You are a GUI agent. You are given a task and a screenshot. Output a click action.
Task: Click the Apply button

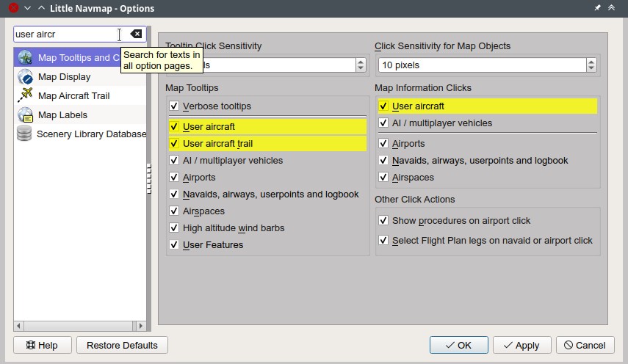pos(522,345)
